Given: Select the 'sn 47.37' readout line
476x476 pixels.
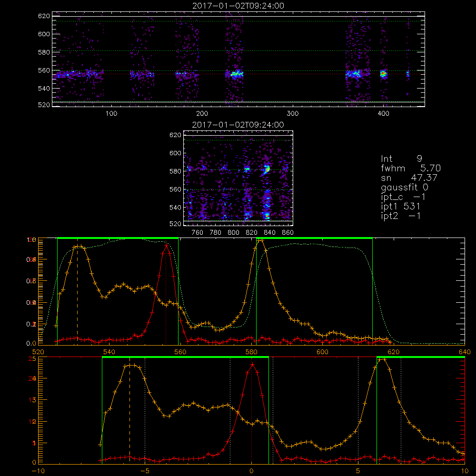Looking at the screenshot, I should coord(409,178).
